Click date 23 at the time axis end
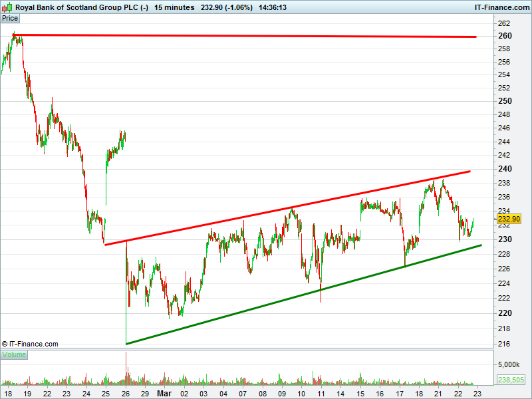Image resolution: width=532 pixels, height=399 pixels. [477, 394]
